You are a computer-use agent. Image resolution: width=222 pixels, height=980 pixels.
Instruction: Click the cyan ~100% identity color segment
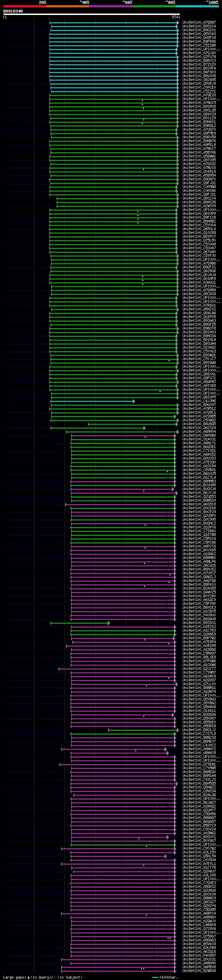tap(197, 7)
